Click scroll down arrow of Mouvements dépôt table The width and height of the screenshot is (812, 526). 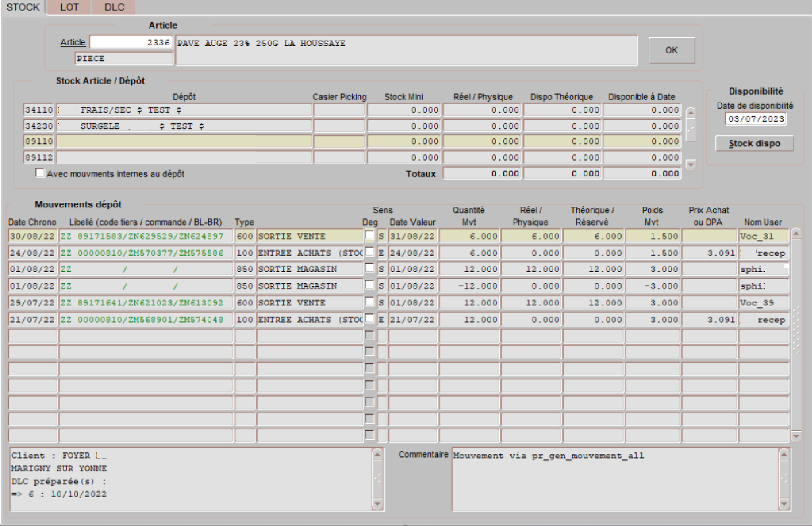796,436
